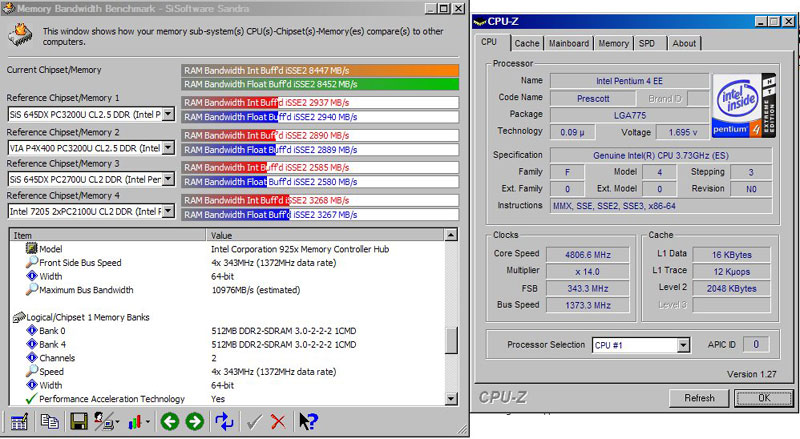Click the floppy disk save icon
This screenshot has width=800, height=439.
pos(79,422)
